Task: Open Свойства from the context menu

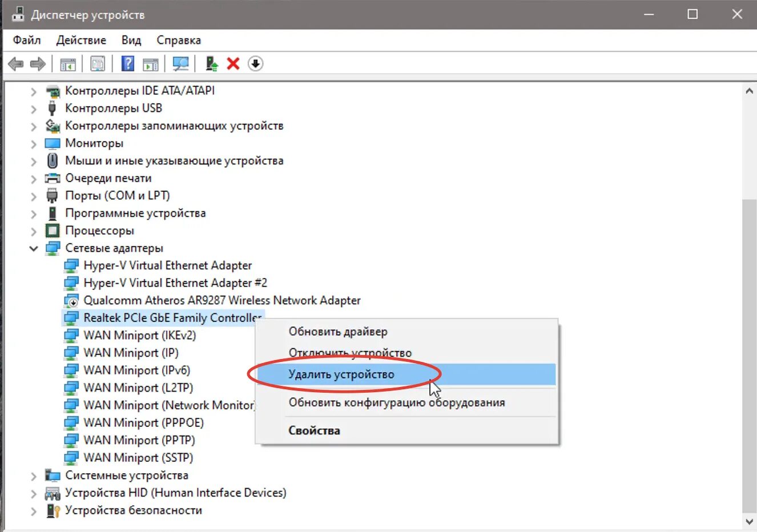Action: pos(406,430)
